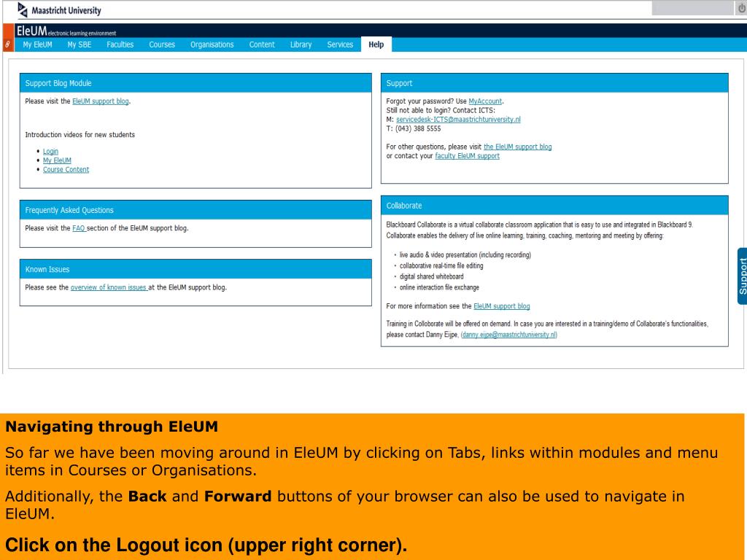This screenshot has width=747, height=560.
Task: Click 'live audio & video presentation' bullet
Action: 465,254
